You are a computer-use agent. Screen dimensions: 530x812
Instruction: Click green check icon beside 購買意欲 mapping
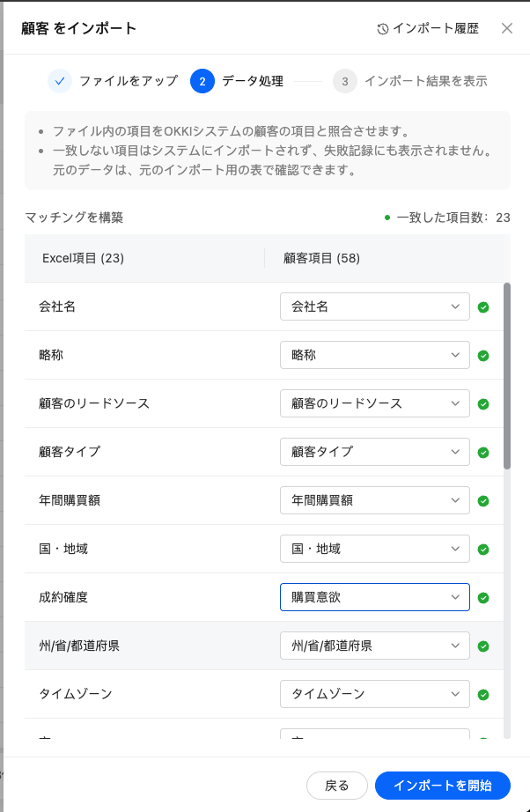tap(483, 598)
